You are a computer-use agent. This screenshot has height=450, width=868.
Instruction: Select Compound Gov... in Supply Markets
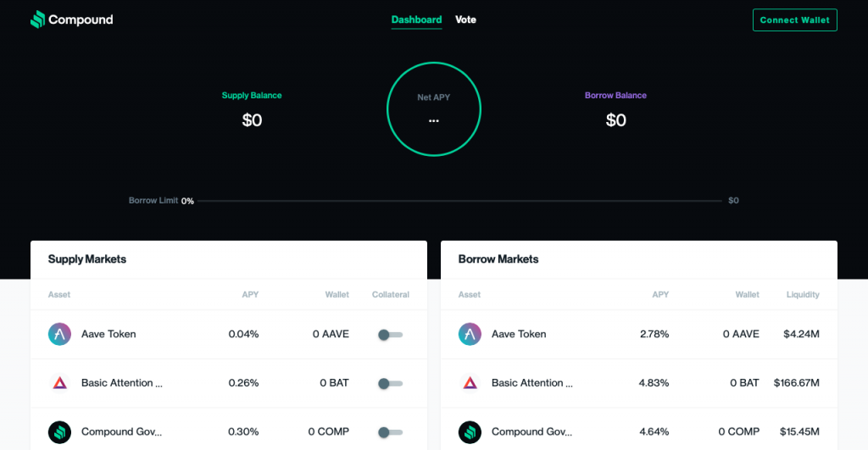click(122, 431)
